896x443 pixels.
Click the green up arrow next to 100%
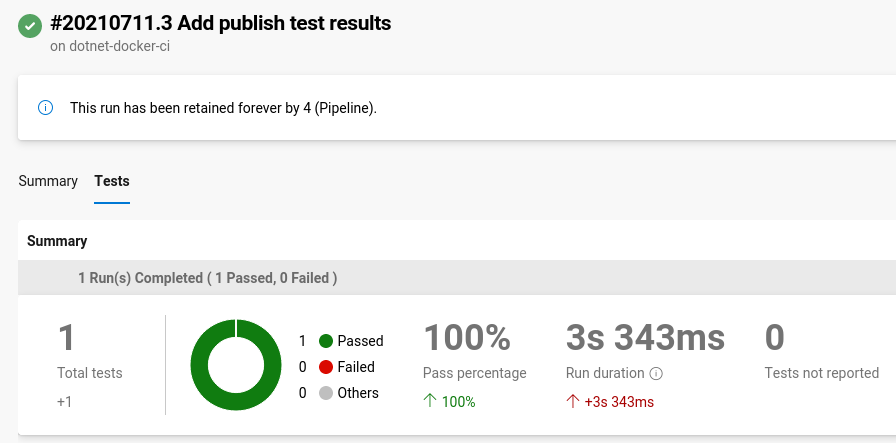click(430, 402)
